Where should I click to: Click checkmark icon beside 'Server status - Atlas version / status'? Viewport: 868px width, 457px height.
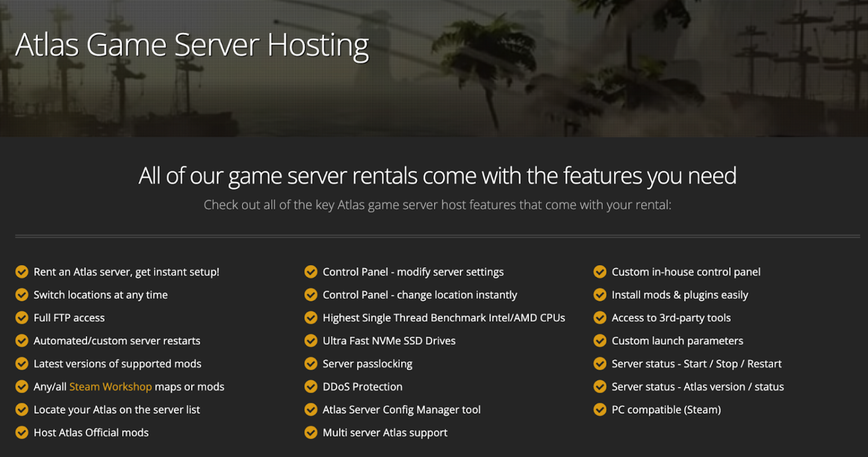pyautogui.click(x=600, y=386)
